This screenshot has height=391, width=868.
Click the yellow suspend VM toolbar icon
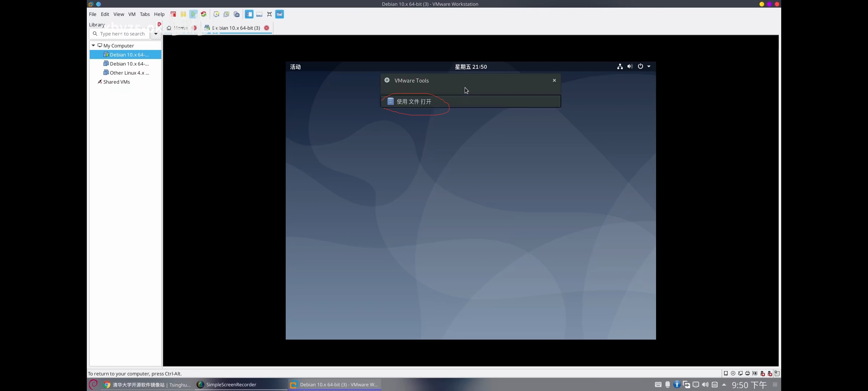183,14
